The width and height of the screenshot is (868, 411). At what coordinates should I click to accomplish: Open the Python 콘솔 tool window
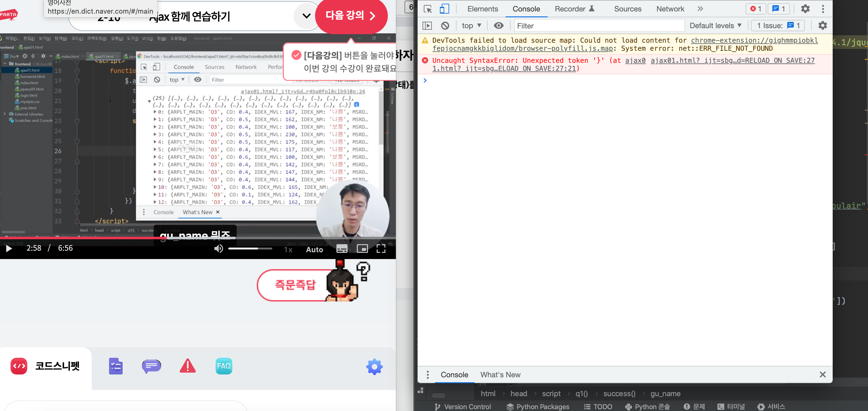click(647, 406)
